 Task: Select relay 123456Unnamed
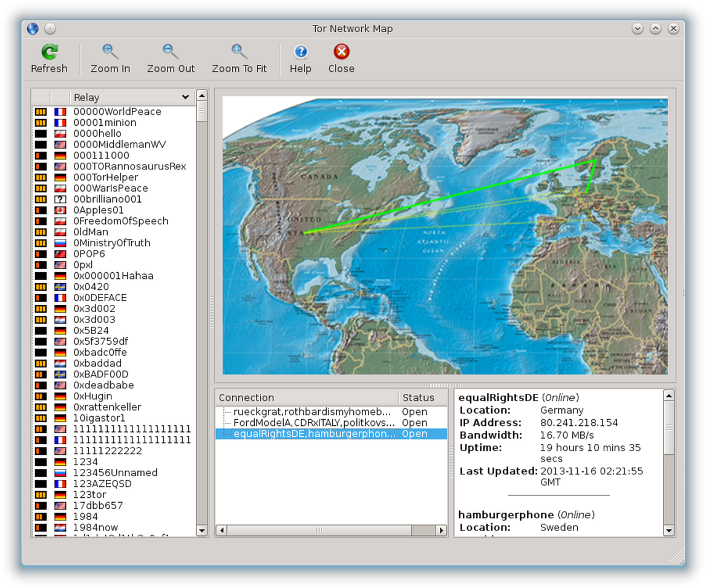(116, 472)
